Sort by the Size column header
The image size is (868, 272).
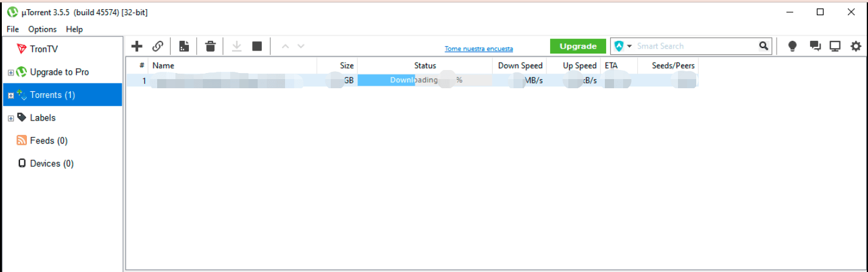click(x=337, y=65)
